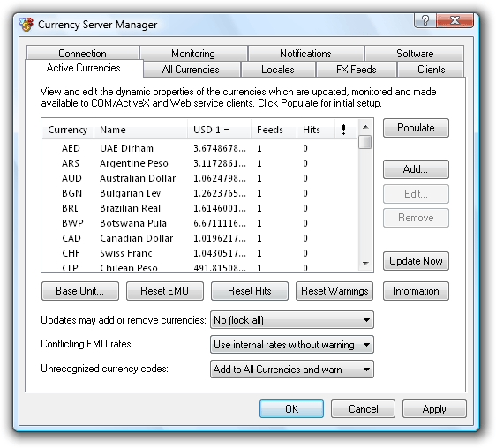The width and height of the screenshot is (496, 448).
Task: Click the Currency Server Manager title icon
Action: click(x=26, y=25)
